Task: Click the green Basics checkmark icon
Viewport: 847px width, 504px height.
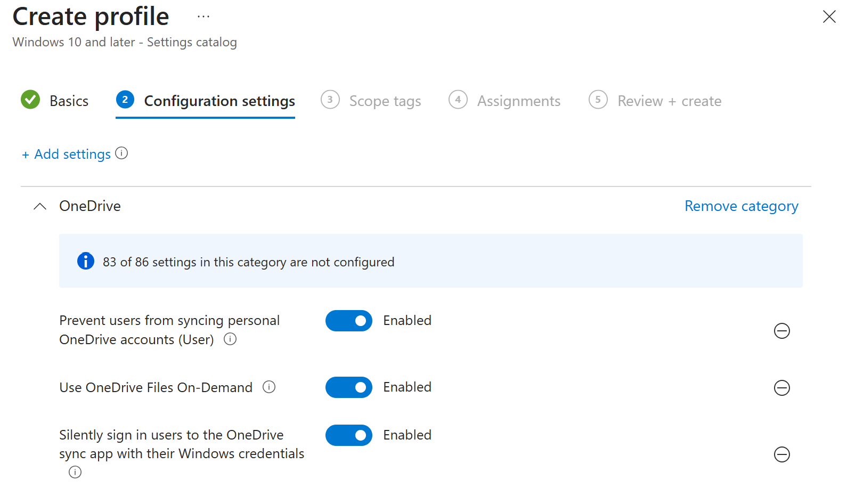Action: pos(30,100)
